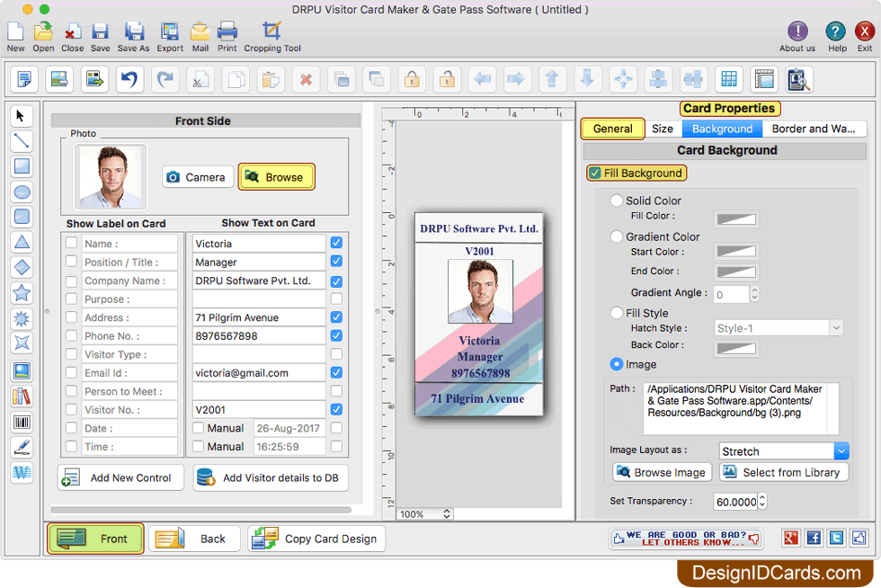Click Add Visitor details to DB
The height and width of the screenshot is (588, 881).
click(x=271, y=477)
